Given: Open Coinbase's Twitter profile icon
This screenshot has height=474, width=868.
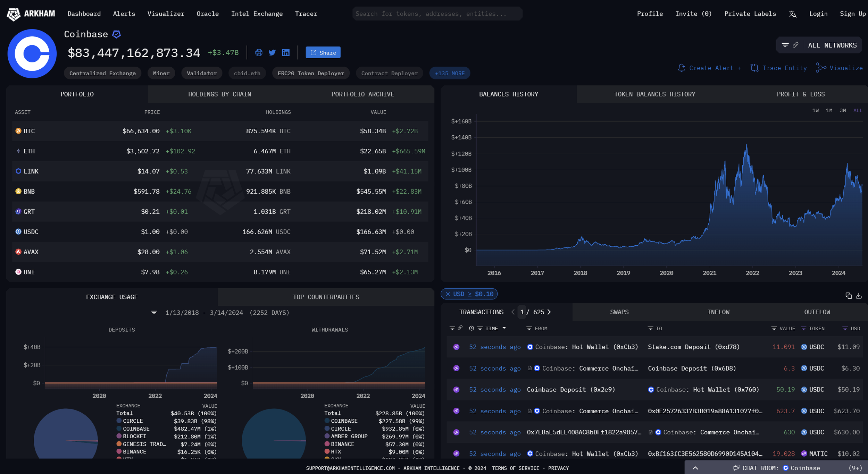Looking at the screenshot, I should pos(272,52).
